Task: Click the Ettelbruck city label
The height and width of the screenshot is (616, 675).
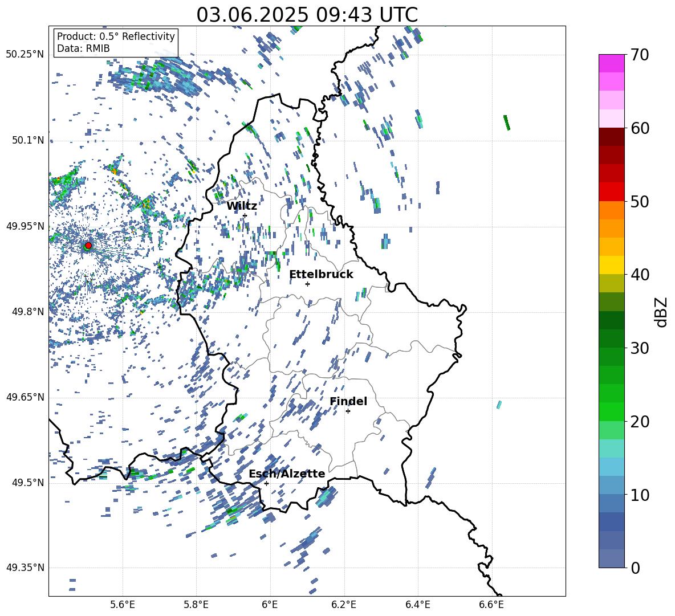Action: (x=321, y=275)
